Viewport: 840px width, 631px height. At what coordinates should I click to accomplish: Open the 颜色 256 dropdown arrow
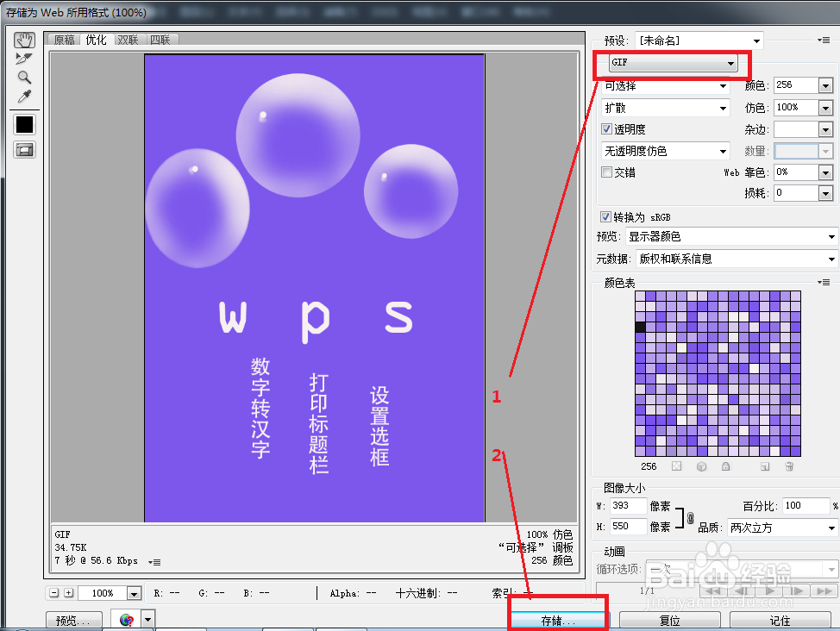[825, 85]
